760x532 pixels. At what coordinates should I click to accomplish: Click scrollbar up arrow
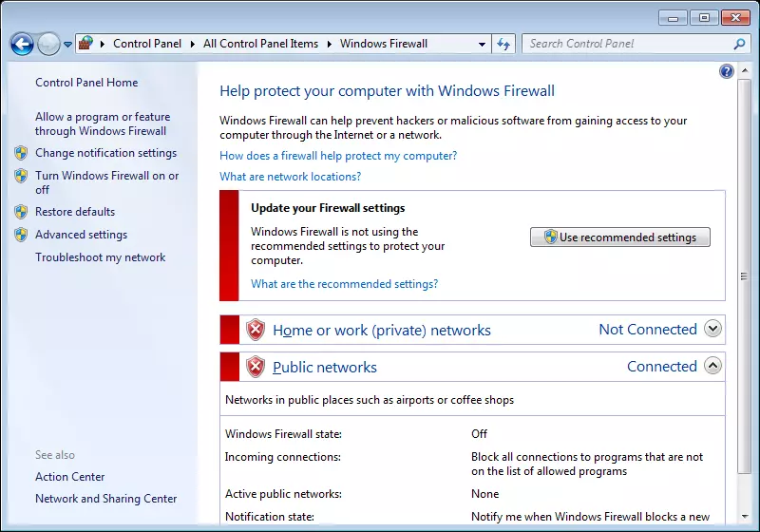pos(745,70)
